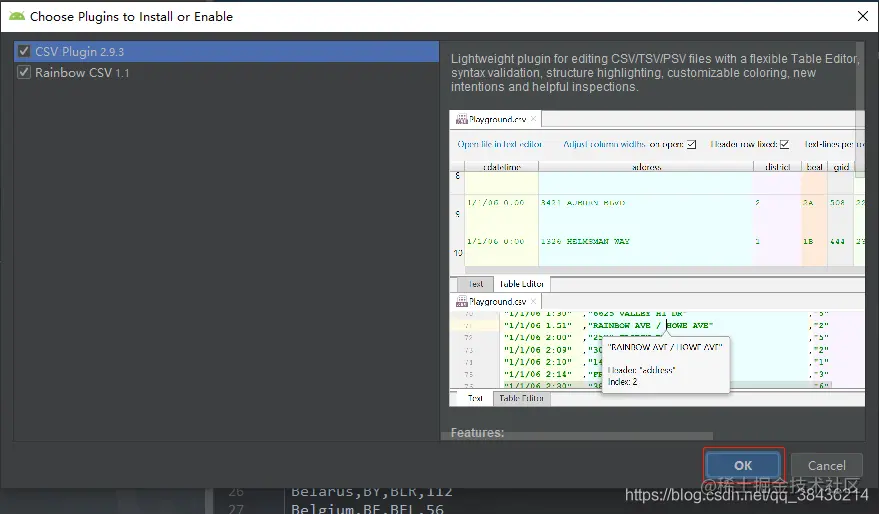Uncheck the CSV Plugin 2.9.3 checkbox

point(24,52)
